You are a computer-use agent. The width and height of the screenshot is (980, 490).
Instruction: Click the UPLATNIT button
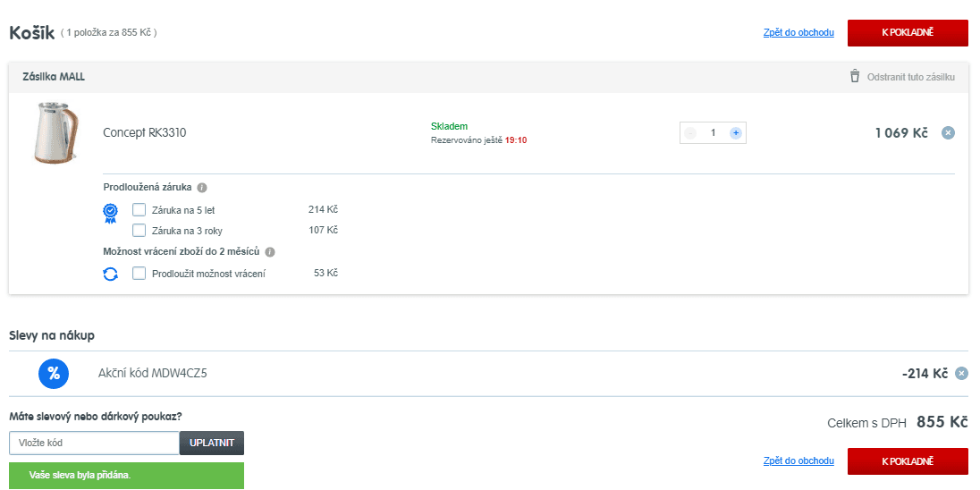pos(212,444)
